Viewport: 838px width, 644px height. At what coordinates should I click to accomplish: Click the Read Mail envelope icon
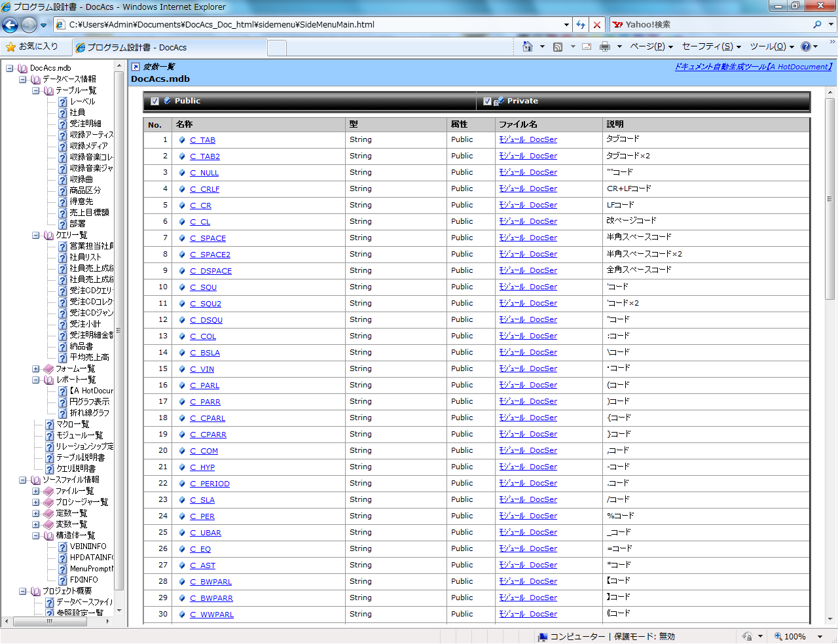[x=587, y=46]
